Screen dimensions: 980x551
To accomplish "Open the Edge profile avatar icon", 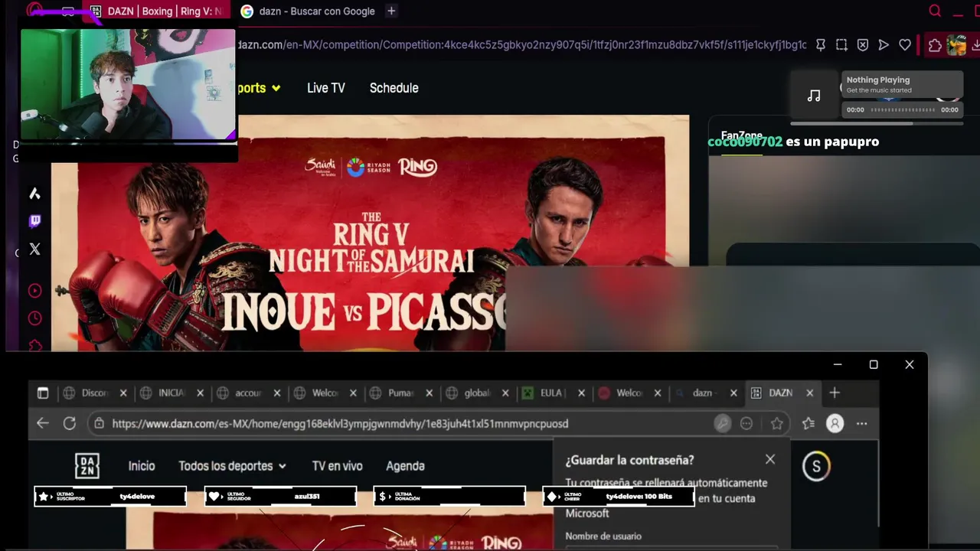I will pyautogui.click(x=835, y=423).
